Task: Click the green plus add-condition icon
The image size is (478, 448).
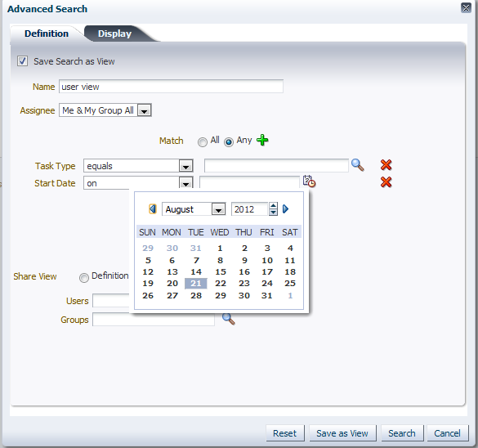Action: (262, 141)
